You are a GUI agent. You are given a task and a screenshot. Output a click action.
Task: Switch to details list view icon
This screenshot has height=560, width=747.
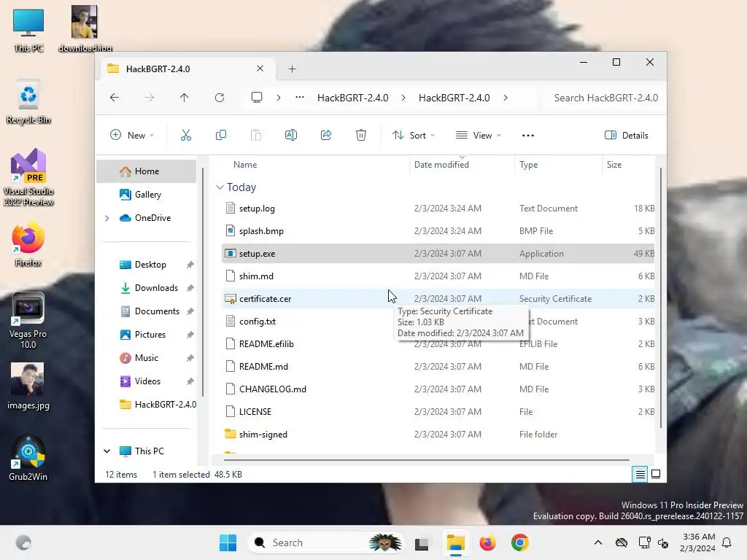point(640,474)
